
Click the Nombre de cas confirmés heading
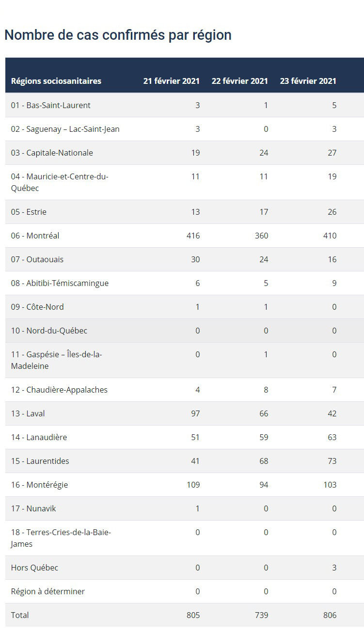tap(118, 35)
